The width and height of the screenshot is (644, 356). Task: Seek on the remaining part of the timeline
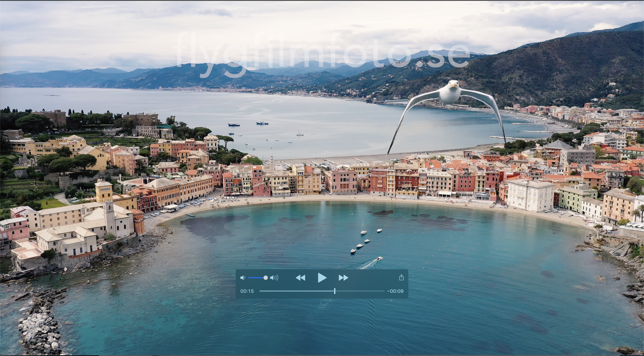click(x=360, y=291)
